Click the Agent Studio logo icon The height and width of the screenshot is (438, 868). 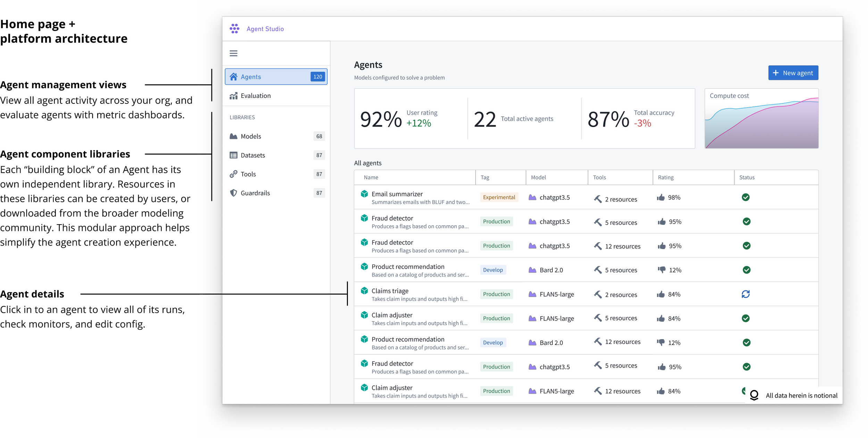click(234, 28)
